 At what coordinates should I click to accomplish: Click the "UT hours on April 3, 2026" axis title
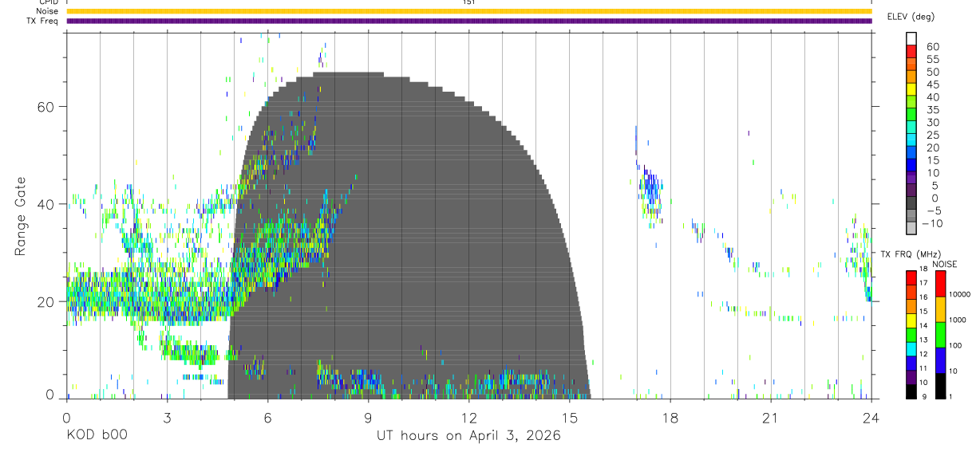(x=468, y=435)
